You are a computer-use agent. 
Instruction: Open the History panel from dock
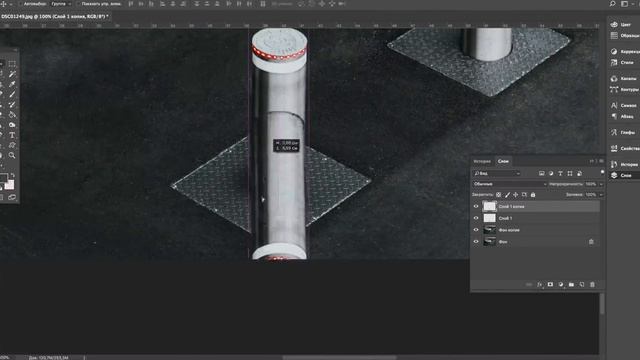(624, 164)
